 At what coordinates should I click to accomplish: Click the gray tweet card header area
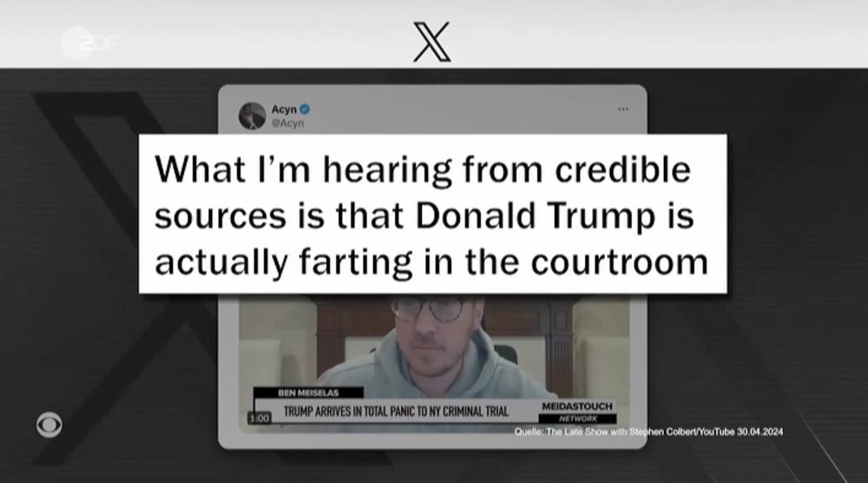[432, 109]
